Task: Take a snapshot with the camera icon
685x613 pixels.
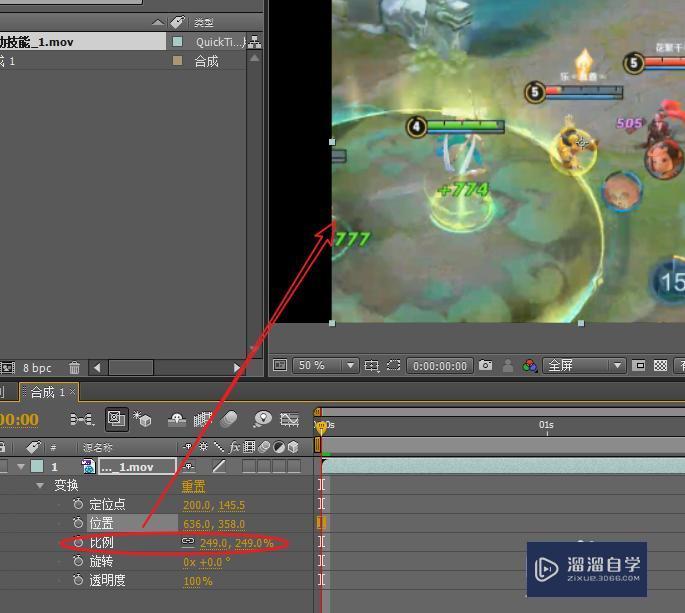Action: [x=485, y=365]
